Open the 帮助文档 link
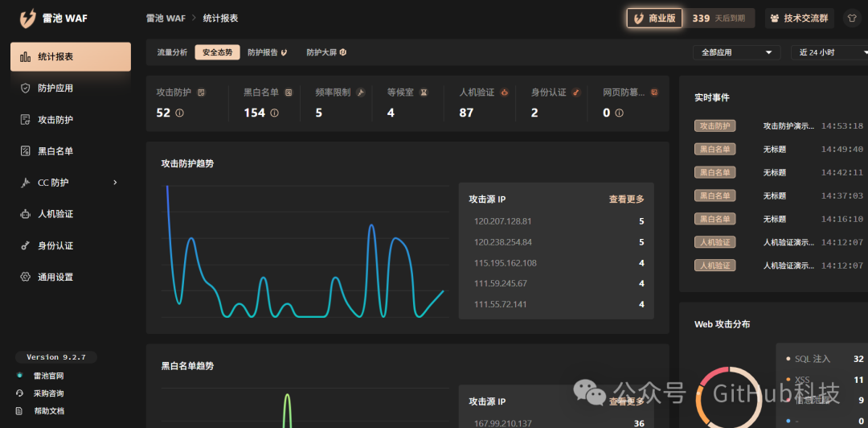 tap(49, 411)
